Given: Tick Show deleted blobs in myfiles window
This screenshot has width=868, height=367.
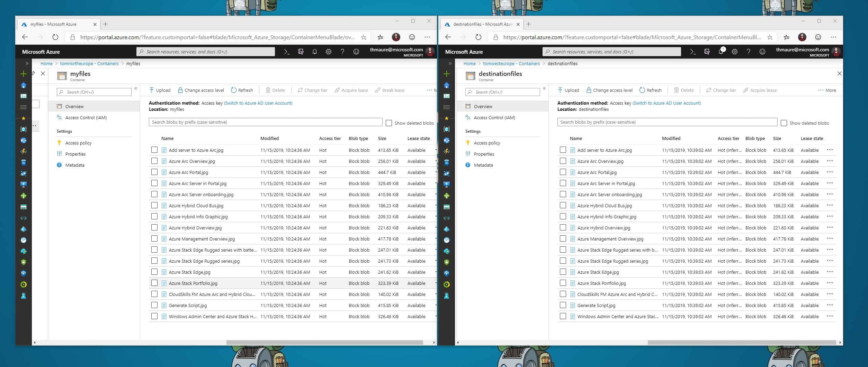Looking at the screenshot, I should tap(389, 123).
